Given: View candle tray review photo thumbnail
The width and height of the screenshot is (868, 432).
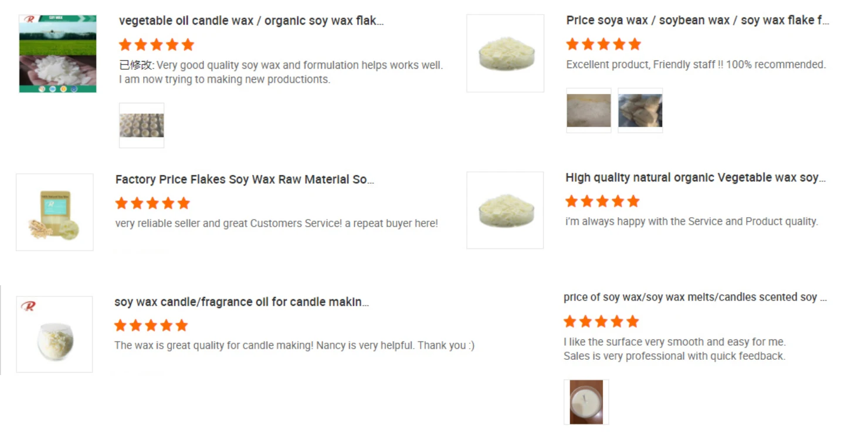Looking at the screenshot, I should coord(141,125).
